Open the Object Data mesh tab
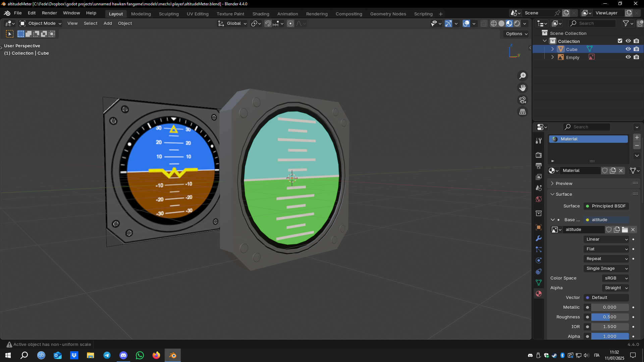The image size is (644, 362). pos(539,283)
